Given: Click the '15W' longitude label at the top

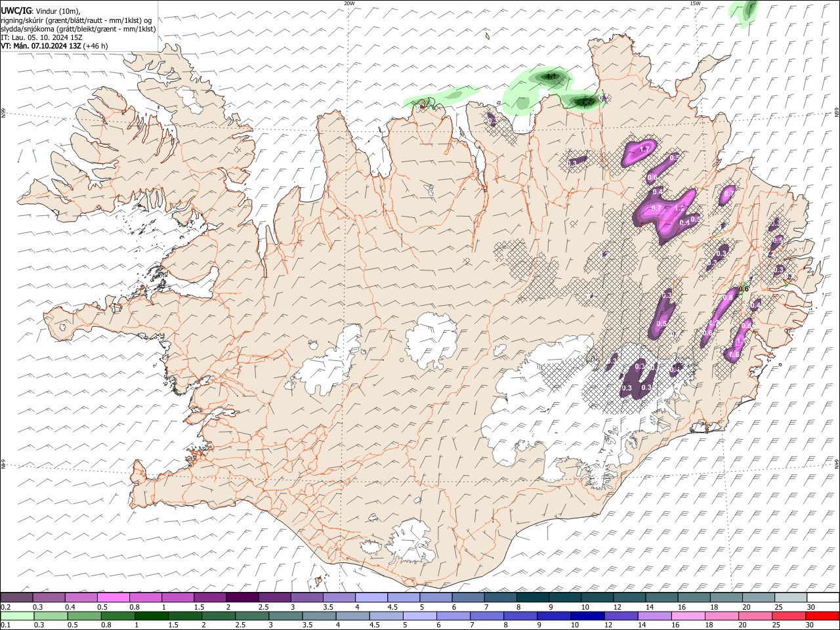Looking at the screenshot, I should pos(695,3).
